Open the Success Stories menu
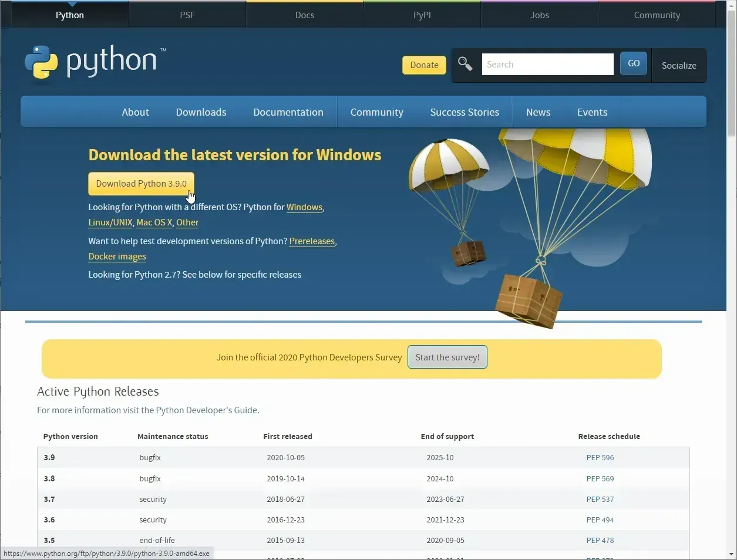737x560 pixels. pos(465,112)
